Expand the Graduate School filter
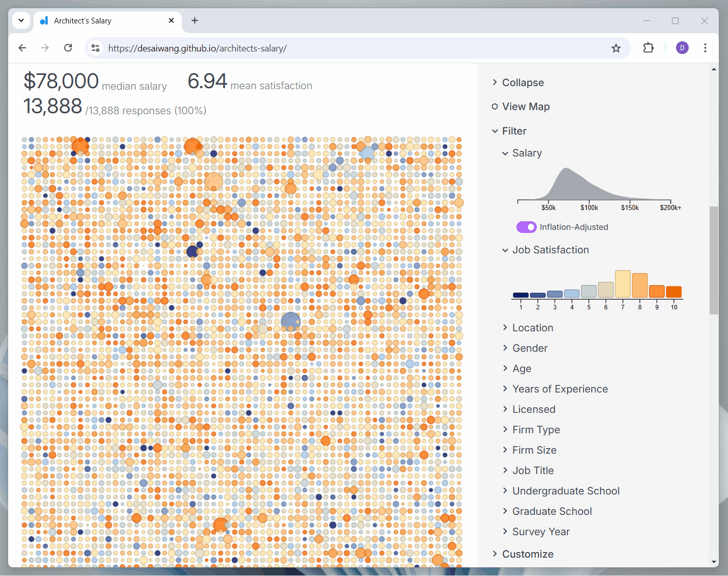This screenshot has height=576, width=728. [x=547, y=511]
